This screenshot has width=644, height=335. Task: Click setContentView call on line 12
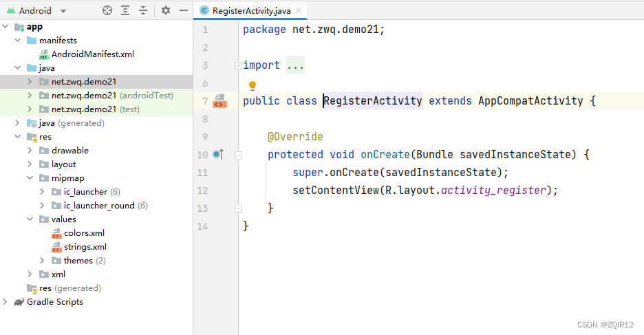tap(336, 190)
